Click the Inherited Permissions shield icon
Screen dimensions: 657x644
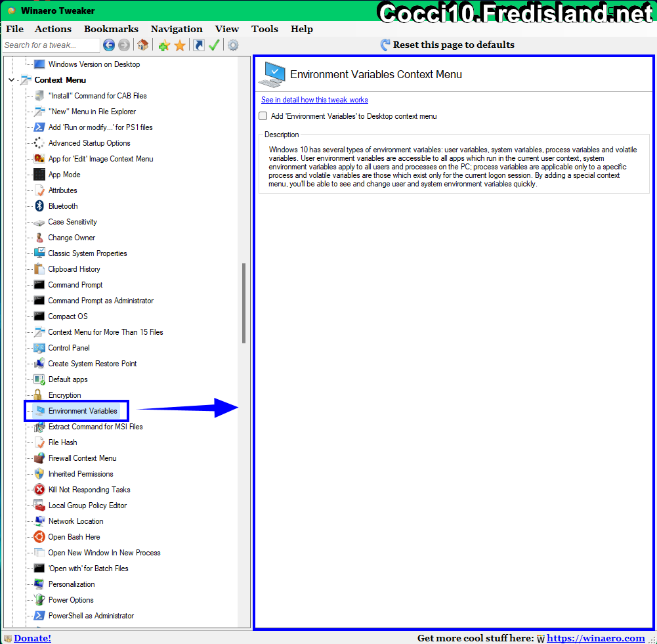coord(39,473)
